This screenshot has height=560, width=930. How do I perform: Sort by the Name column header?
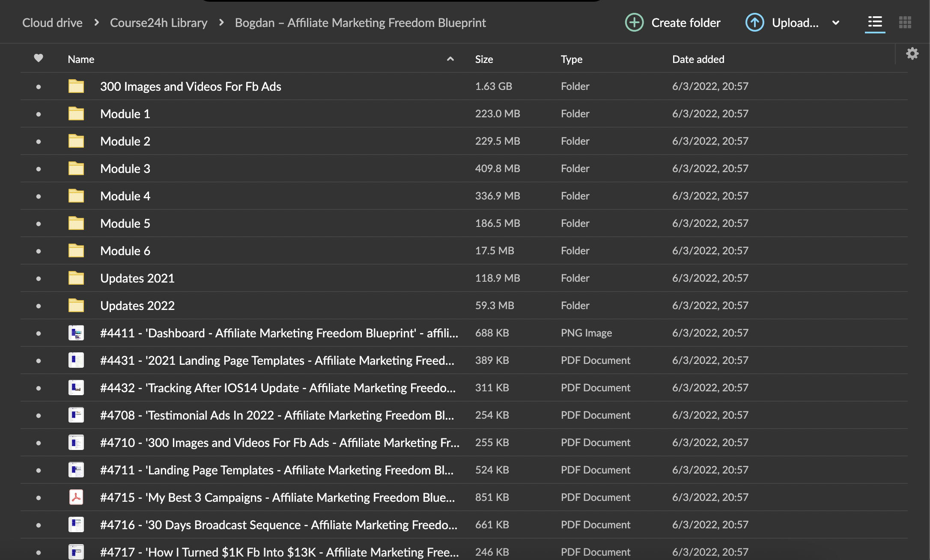(81, 59)
